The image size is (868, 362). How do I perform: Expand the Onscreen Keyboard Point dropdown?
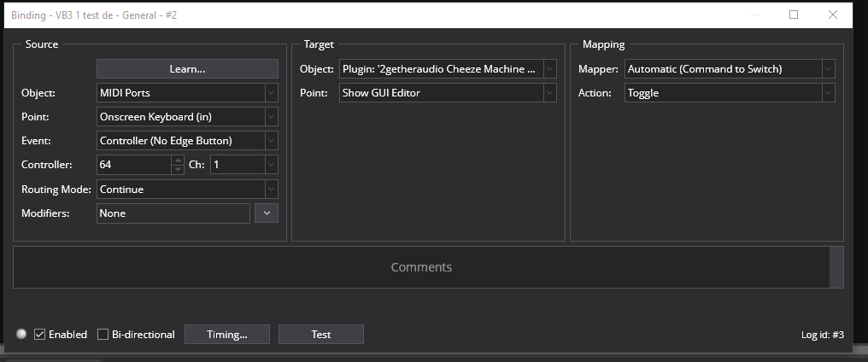pos(187,116)
